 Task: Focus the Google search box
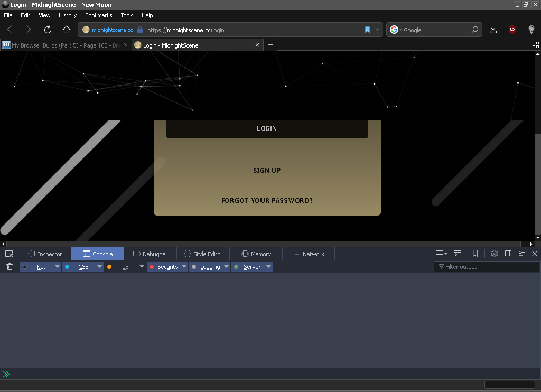tap(434, 30)
